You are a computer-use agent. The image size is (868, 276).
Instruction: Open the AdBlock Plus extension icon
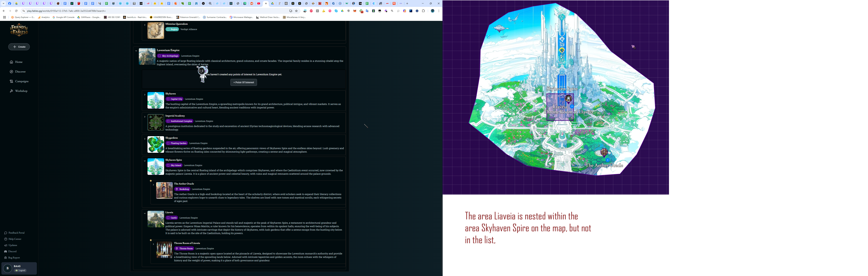tap(311, 11)
